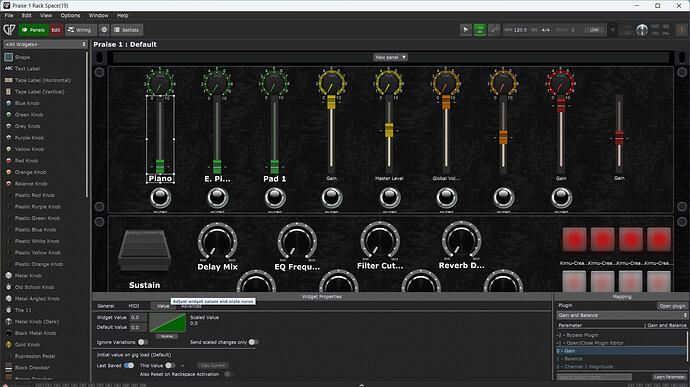This screenshot has height=387, width=690.
Task: Open the View menu
Action: coord(46,15)
